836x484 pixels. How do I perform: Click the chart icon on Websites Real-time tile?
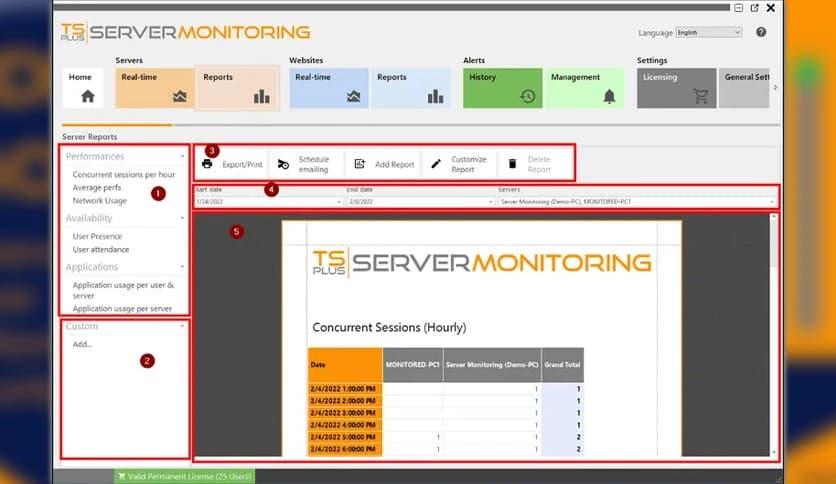[353, 96]
